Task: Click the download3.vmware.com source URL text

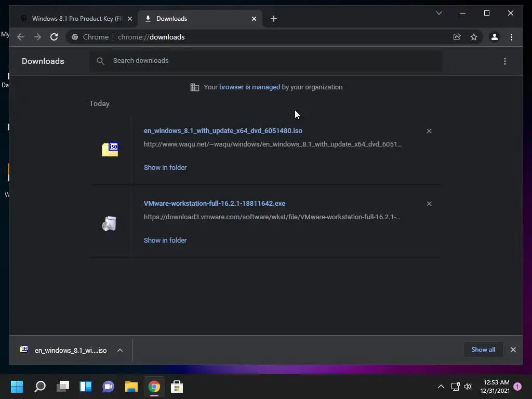Action: pos(272,217)
